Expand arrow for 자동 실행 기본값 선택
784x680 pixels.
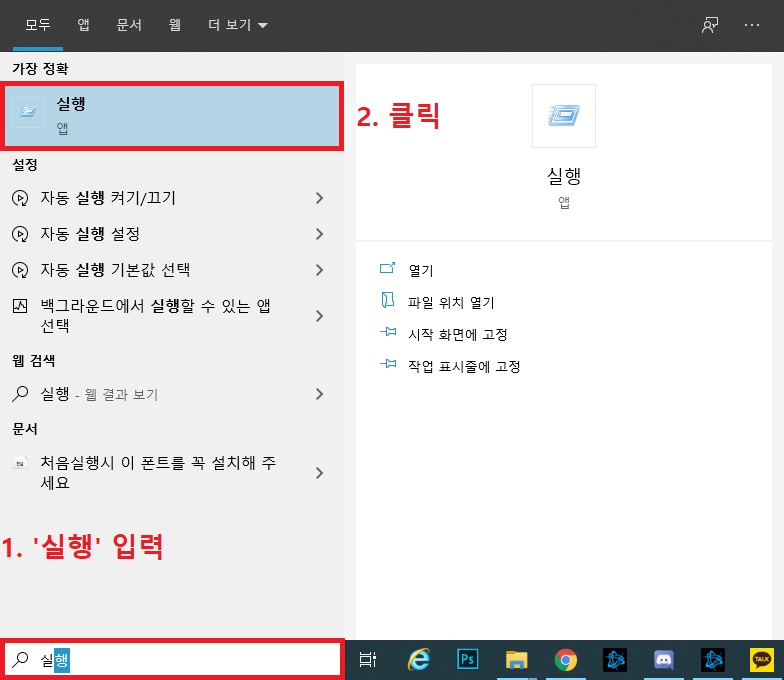[x=320, y=270]
